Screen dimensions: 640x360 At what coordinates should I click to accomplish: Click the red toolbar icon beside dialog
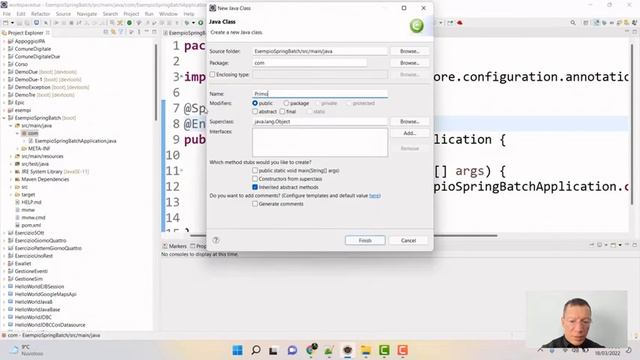tap(460, 23)
